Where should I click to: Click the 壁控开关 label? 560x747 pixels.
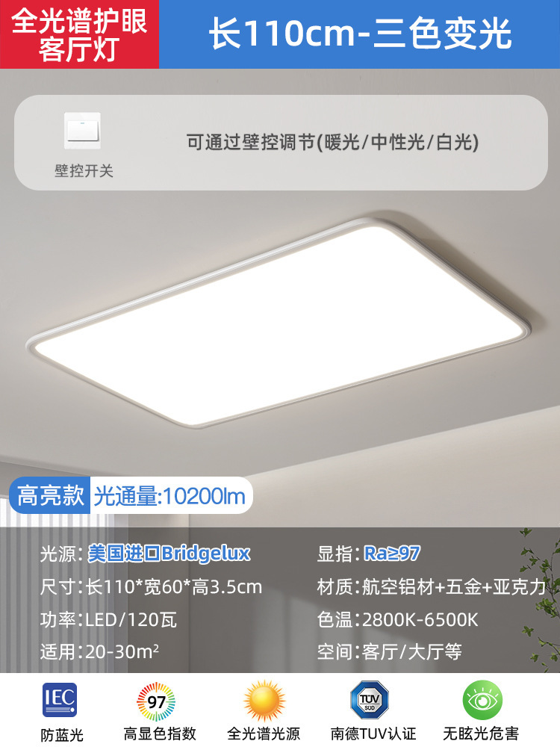(84, 170)
